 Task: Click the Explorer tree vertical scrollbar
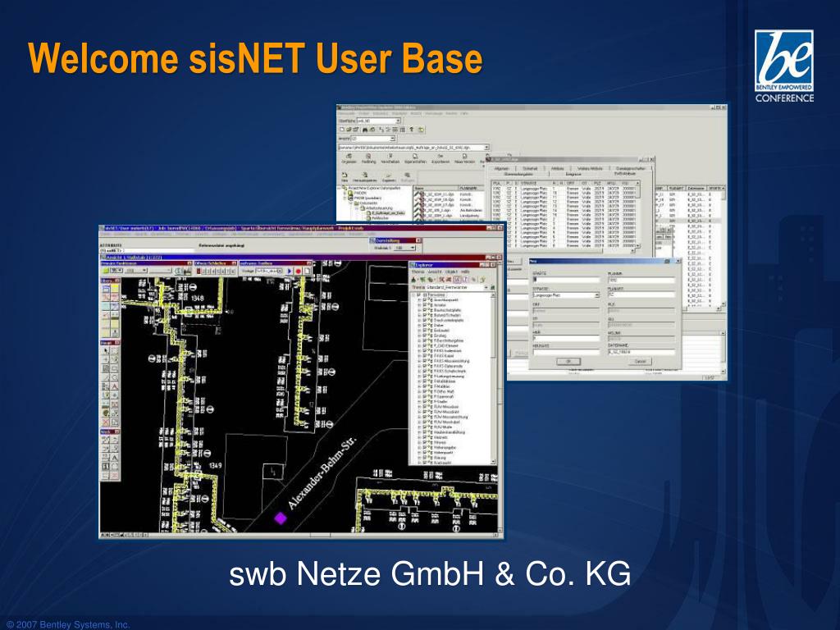(x=493, y=377)
